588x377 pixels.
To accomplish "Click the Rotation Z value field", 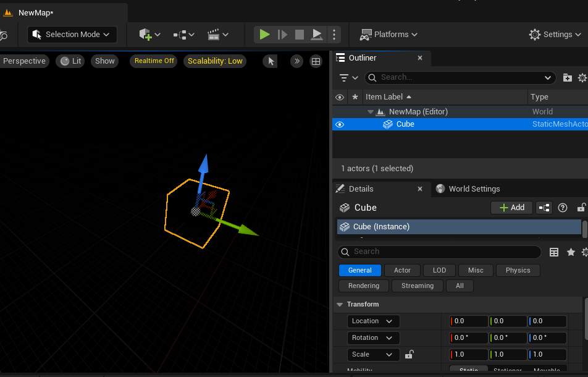I will [547, 338].
